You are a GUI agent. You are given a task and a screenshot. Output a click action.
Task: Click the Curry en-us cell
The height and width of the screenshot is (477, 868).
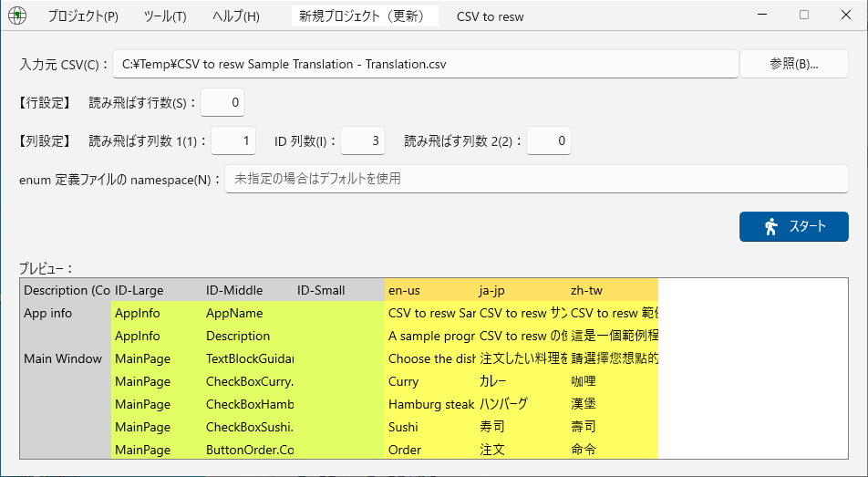click(x=430, y=381)
